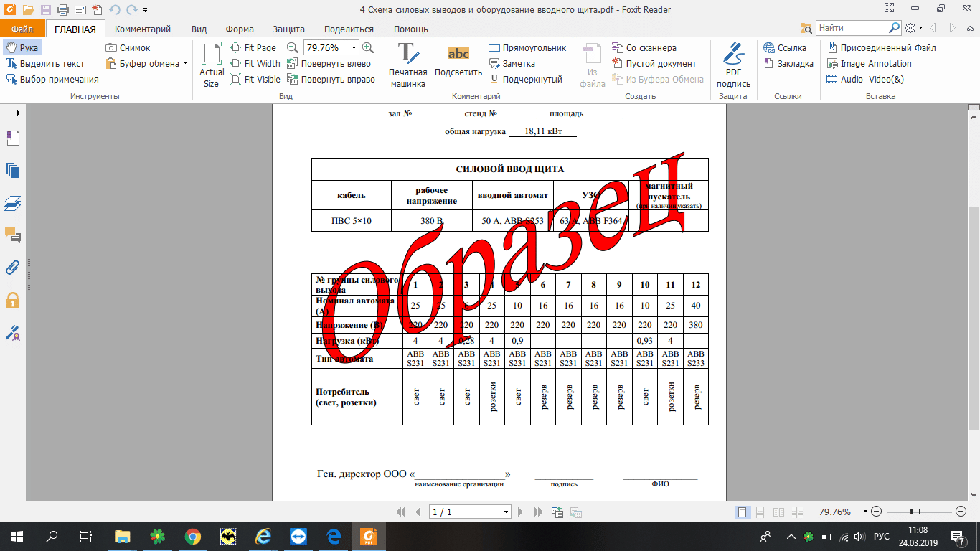The image size is (980, 551).
Task: Open the Файл menu
Action: 22,29
